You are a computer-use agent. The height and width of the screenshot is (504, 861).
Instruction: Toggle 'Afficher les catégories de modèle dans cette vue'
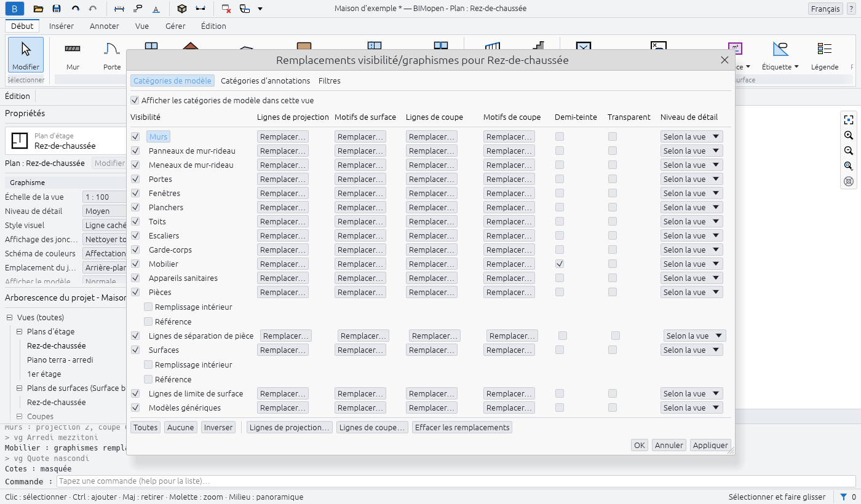(x=135, y=100)
